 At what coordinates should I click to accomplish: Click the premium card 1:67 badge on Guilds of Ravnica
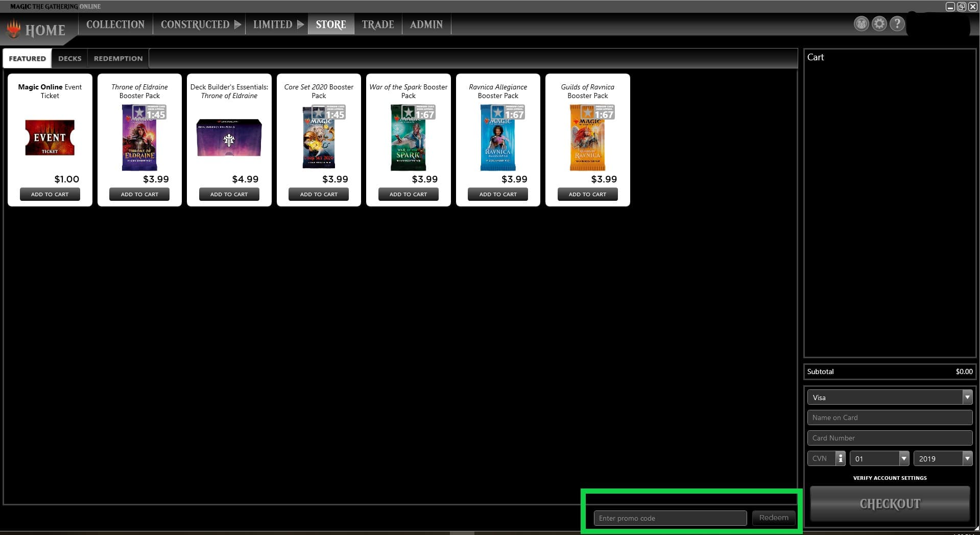click(x=598, y=112)
